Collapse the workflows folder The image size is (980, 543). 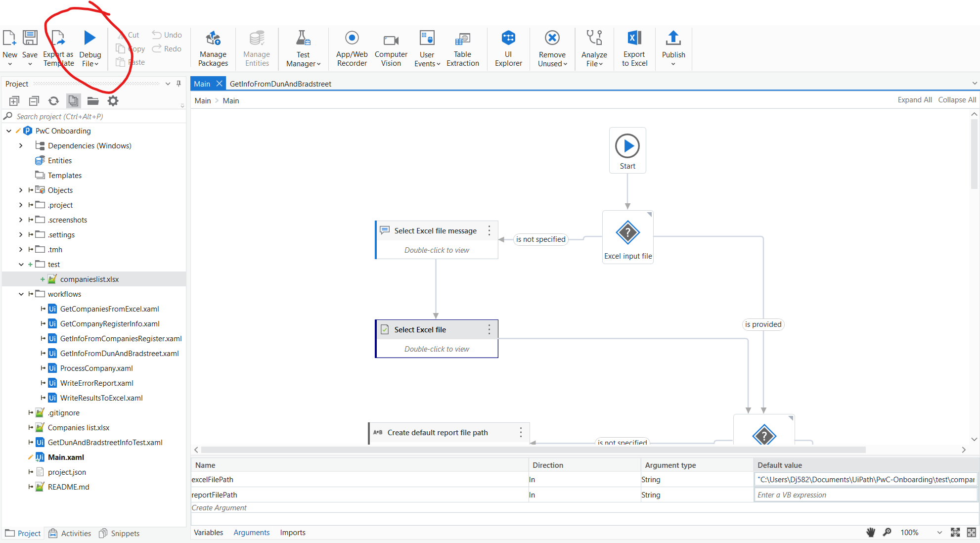coord(21,294)
